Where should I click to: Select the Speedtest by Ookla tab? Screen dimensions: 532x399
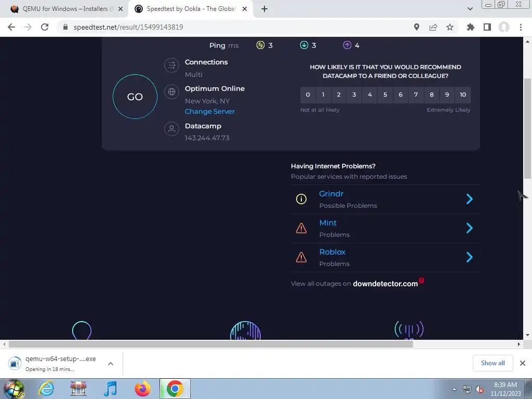coord(190,9)
